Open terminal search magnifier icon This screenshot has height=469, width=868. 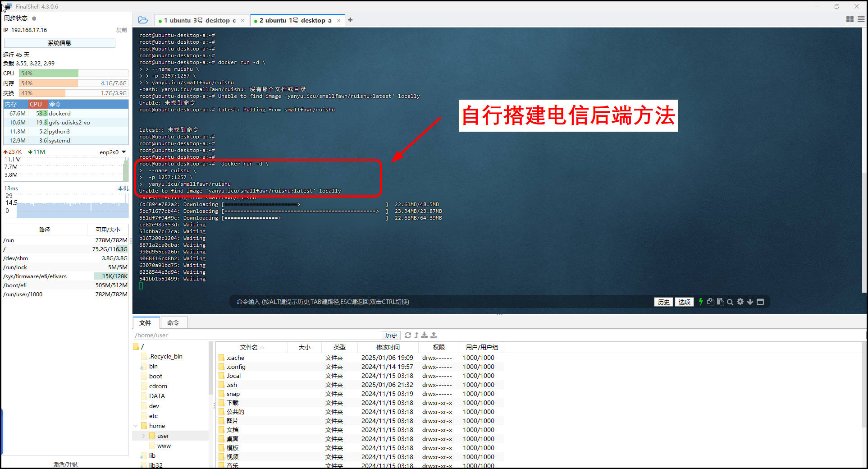click(x=730, y=302)
